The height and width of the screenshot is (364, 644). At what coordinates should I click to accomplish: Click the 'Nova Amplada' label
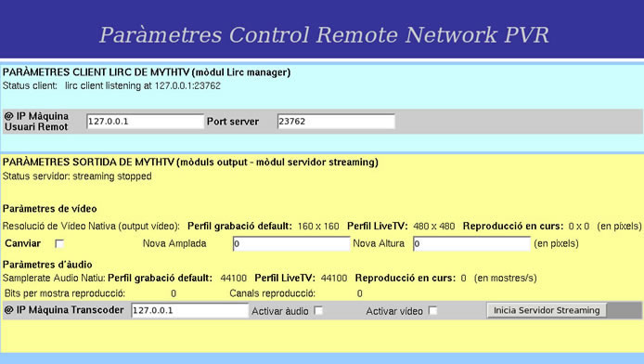tap(174, 243)
